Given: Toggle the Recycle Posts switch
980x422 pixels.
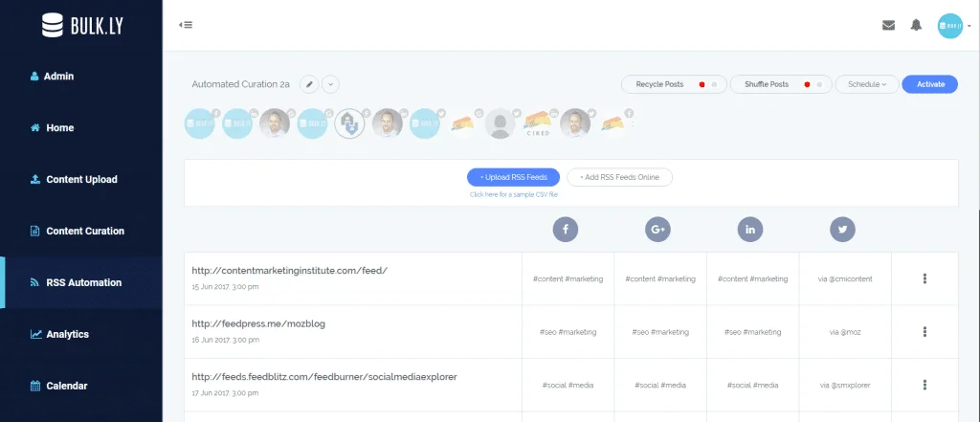Looking at the screenshot, I should pos(706,84).
